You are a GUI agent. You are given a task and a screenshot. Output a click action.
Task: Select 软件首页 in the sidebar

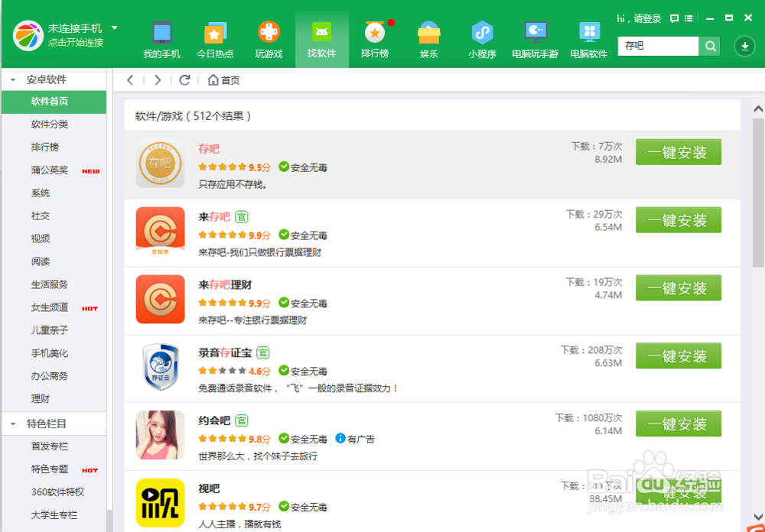pos(54,102)
